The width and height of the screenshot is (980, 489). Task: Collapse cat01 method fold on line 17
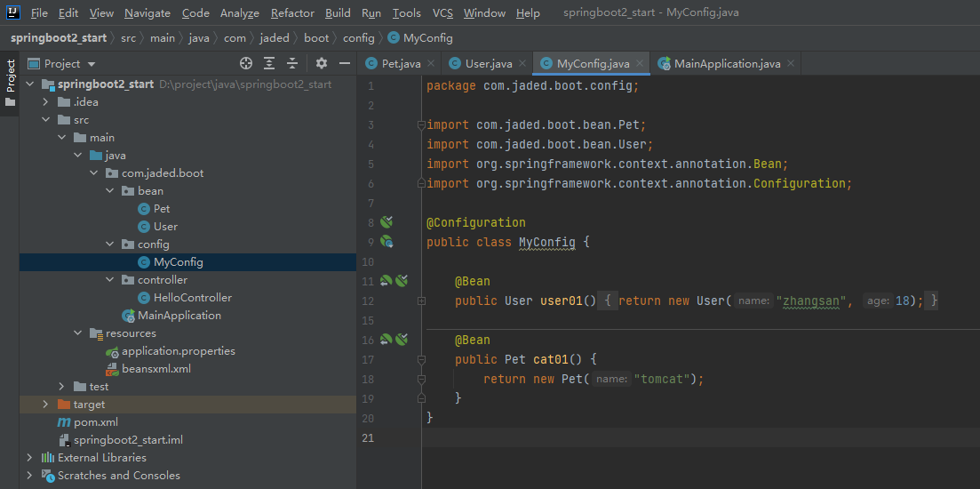(421, 359)
